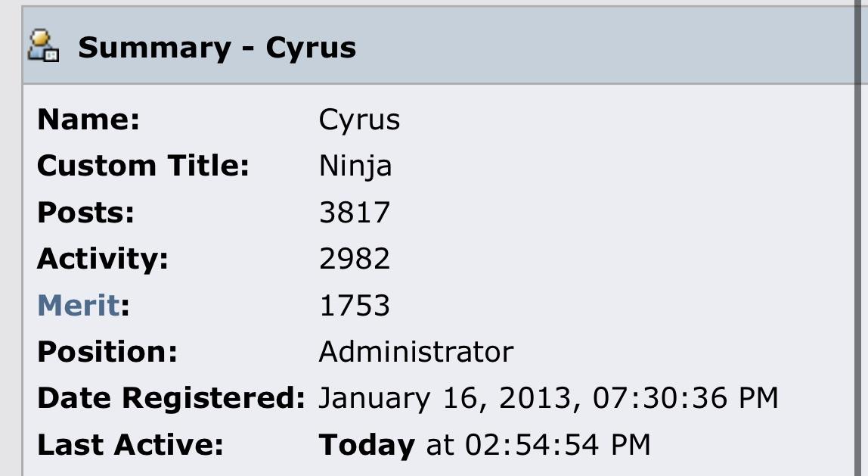Click the bold Today text
Viewport: 868px width, 476px height.
coord(367,446)
